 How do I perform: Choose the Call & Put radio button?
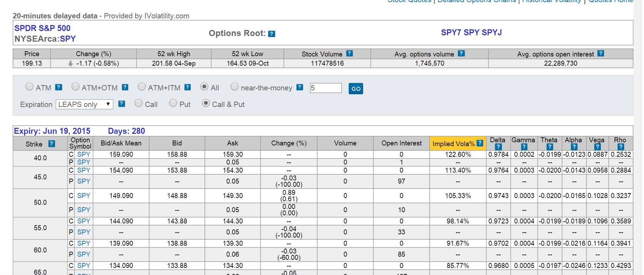(206, 103)
